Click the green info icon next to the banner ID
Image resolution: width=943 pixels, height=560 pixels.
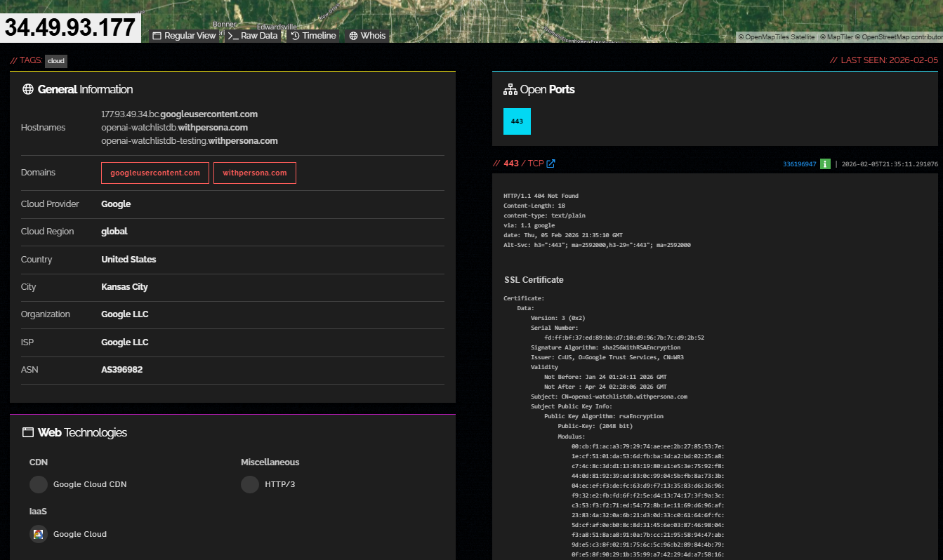coord(825,163)
